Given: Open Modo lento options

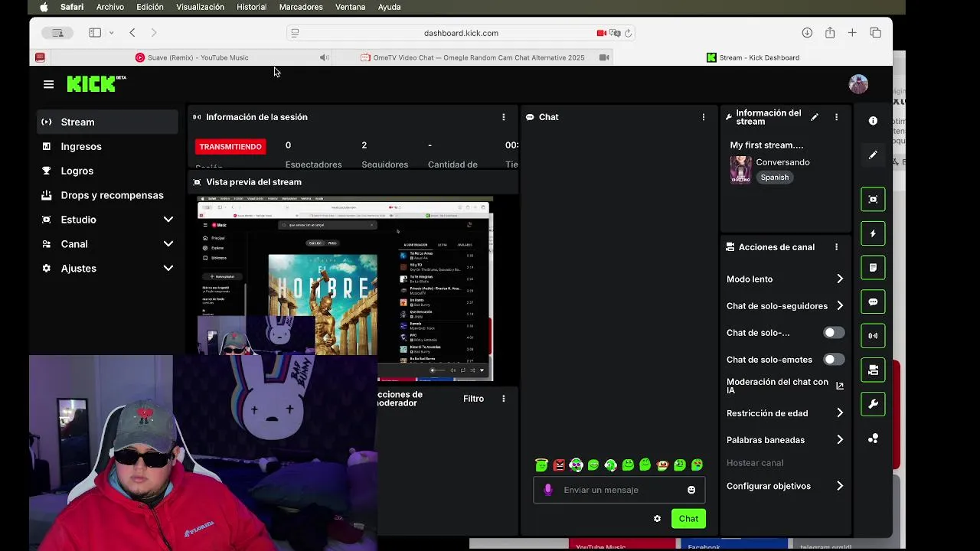Looking at the screenshot, I should pyautogui.click(x=786, y=279).
